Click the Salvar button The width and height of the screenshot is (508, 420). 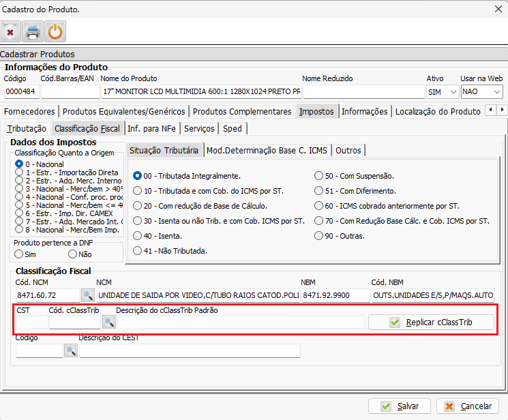(x=399, y=406)
